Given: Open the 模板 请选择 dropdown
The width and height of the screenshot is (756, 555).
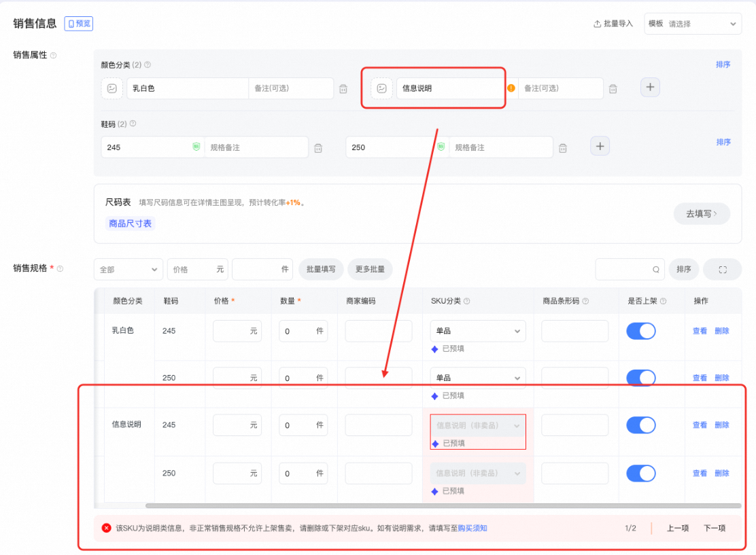Looking at the screenshot, I should pyautogui.click(x=692, y=24).
